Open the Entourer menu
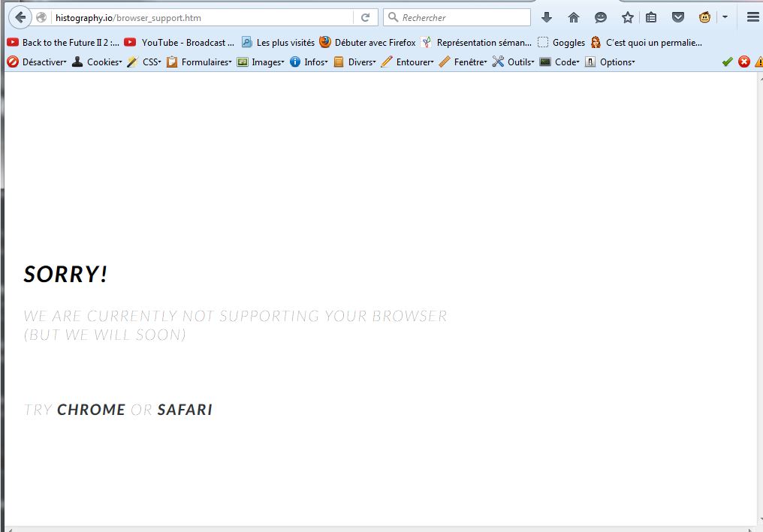763x532 pixels. pos(407,62)
